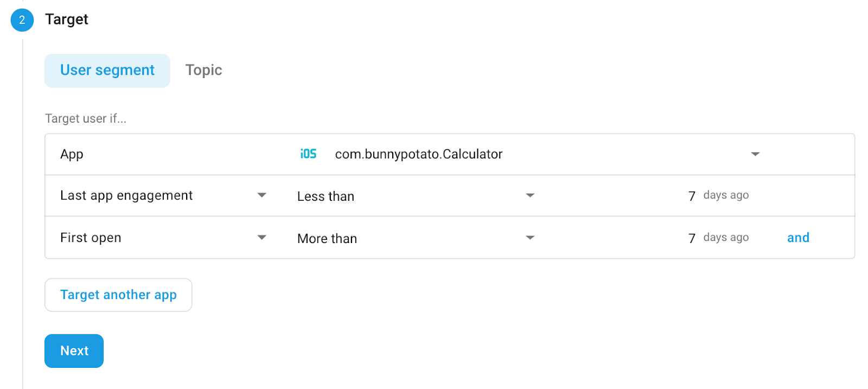Viewport: 868px width, 389px height.
Task: Select the User segment tab
Action: (107, 71)
